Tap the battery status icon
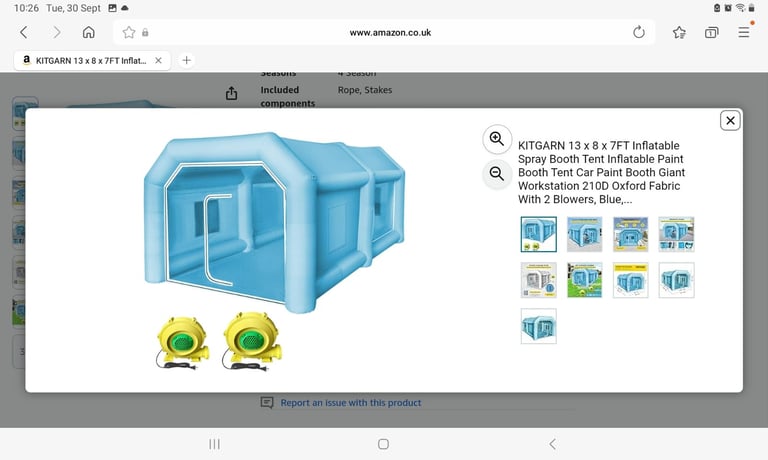Image resolution: width=768 pixels, height=460 pixels. click(x=751, y=8)
